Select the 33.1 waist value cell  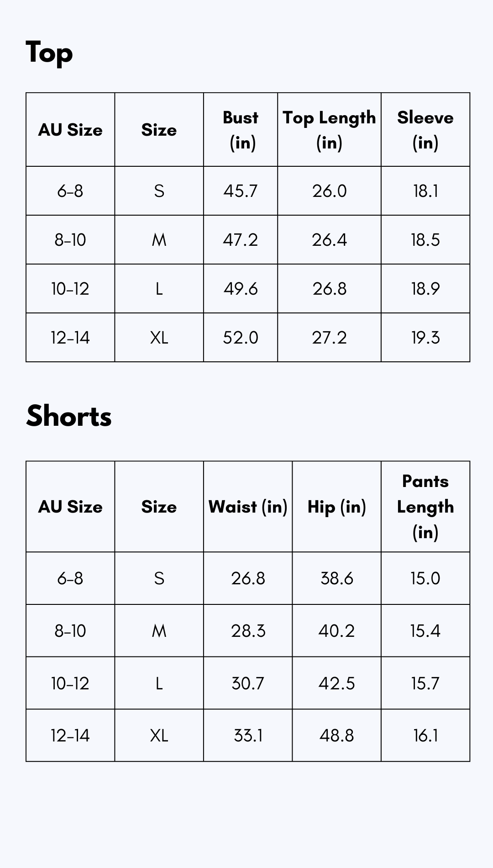click(248, 736)
